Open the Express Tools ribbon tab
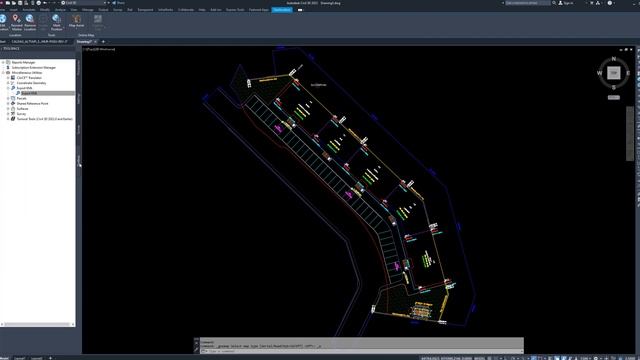The width and height of the screenshot is (640, 360). coord(235,9)
